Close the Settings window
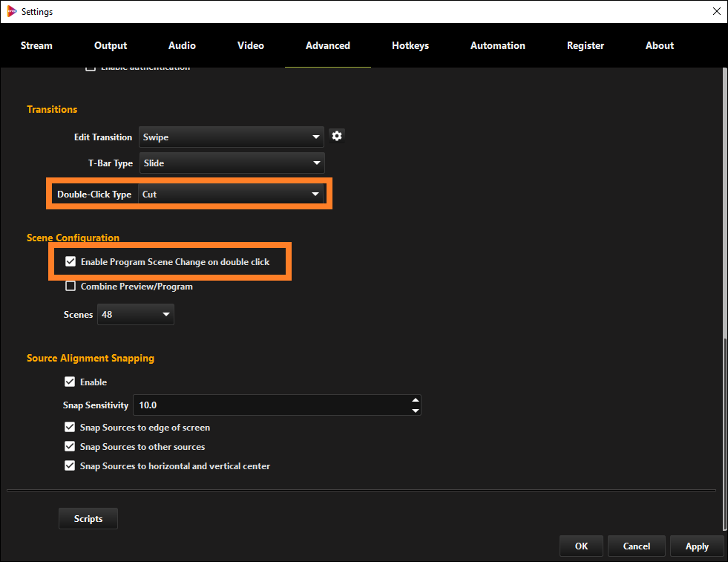 coord(715,11)
